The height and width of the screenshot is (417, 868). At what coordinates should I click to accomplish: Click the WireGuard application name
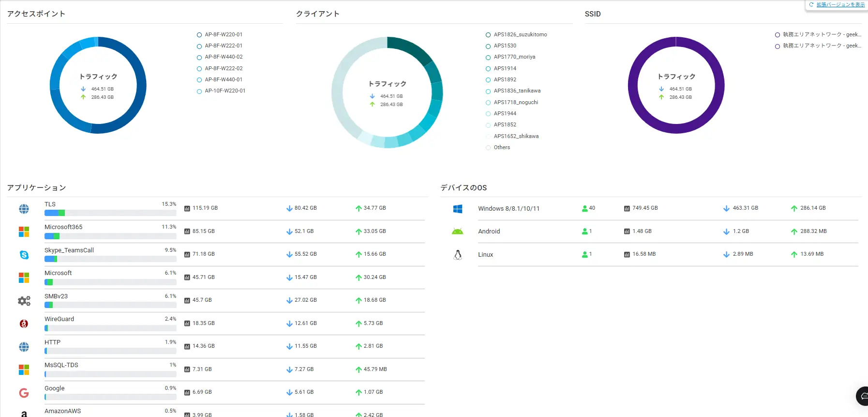[x=59, y=319]
